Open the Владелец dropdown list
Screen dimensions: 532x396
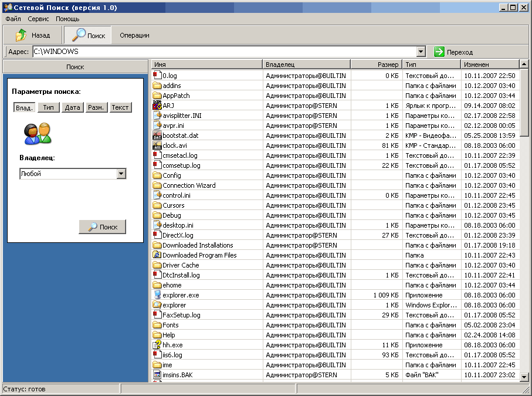pyautogui.click(x=121, y=174)
